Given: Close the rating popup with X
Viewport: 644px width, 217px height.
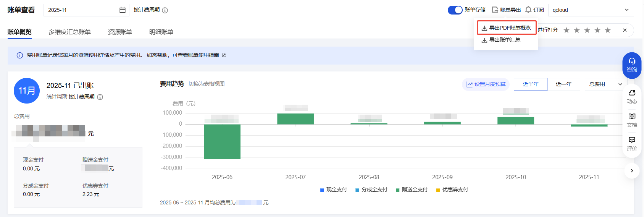Looking at the screenshot, I should 625,30.
